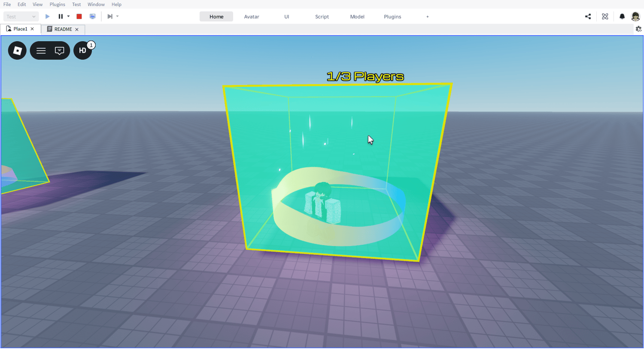Switch to the UI ribbon tab
644x362 pixels.
[287, 17]
